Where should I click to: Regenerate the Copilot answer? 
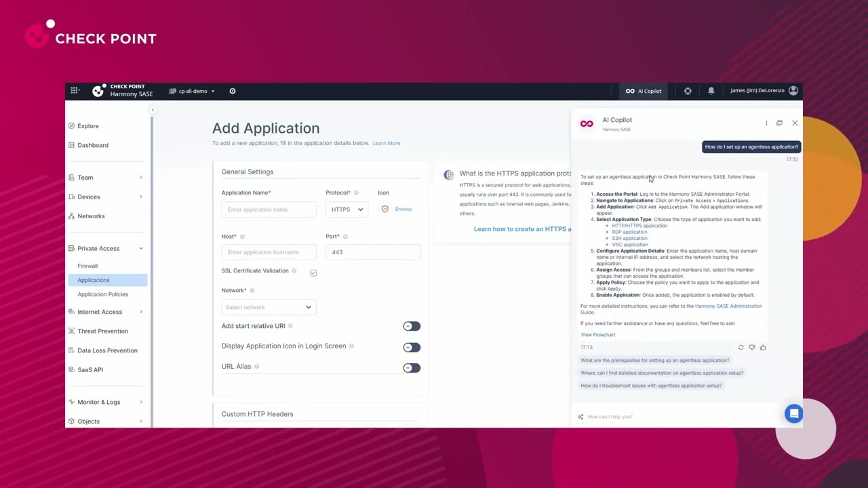(x=741, y=347)
